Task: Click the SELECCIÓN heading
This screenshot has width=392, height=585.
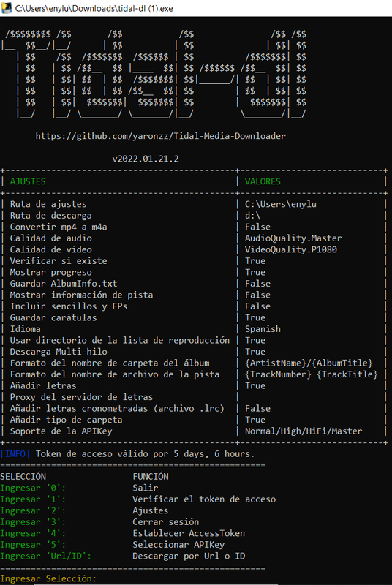Action: [x=23, y=477]
